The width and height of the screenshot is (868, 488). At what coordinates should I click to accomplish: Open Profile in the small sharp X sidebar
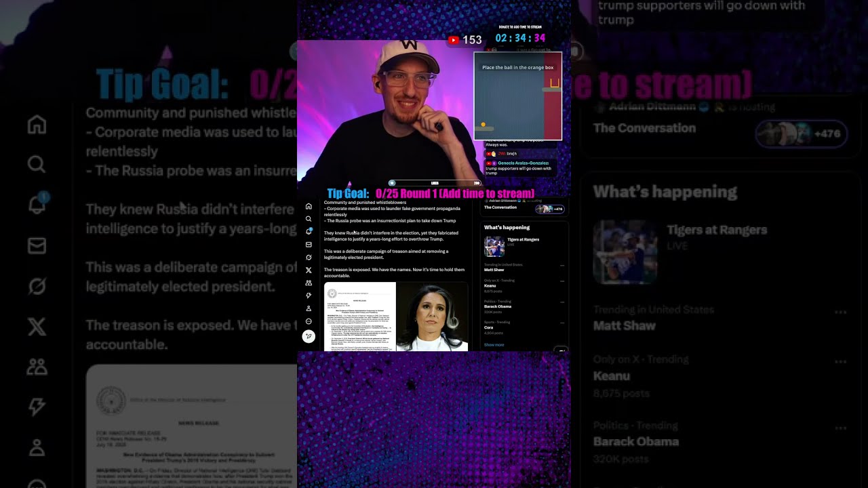coord(309,308)
